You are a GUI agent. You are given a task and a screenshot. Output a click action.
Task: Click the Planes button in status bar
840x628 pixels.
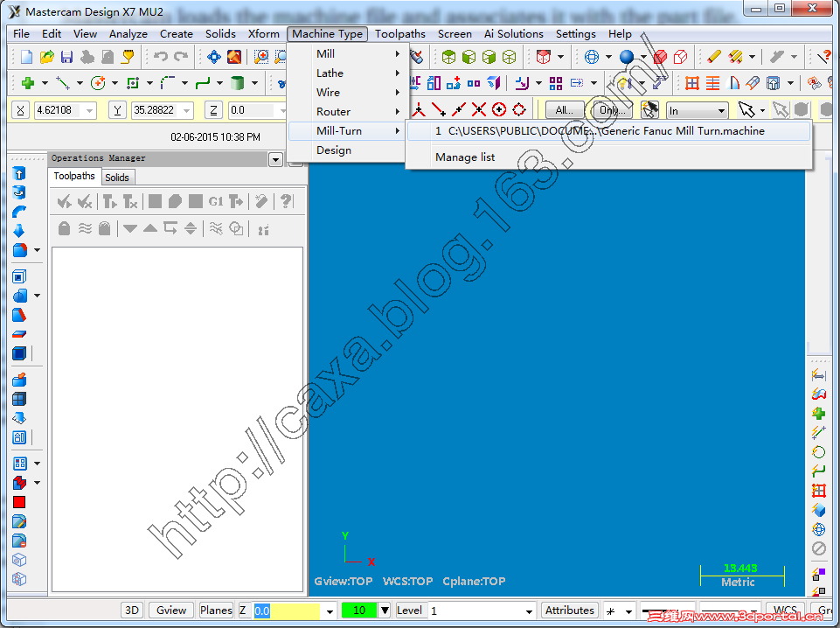pyautogui.click(x=216, y=611)
